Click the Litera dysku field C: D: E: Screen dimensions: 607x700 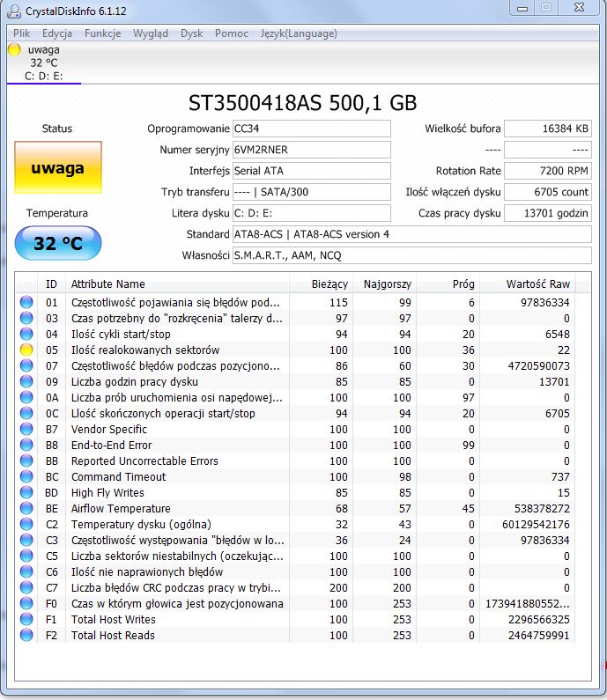click(x=312, y=213)
